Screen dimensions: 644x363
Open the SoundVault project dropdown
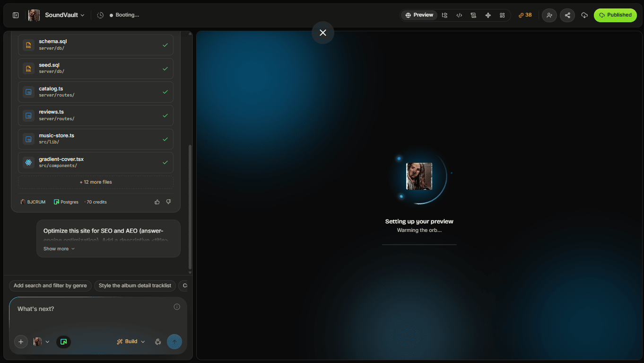pos(65,15)
